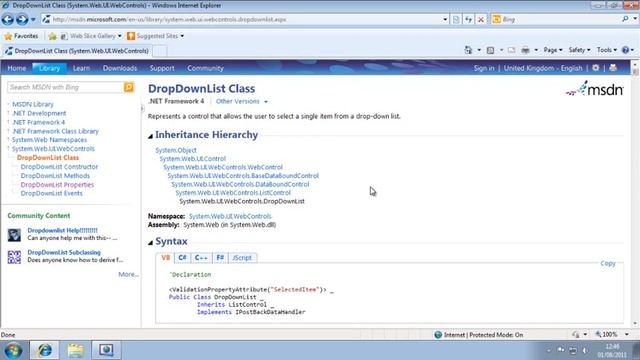
Task: Click the Search MSDN with Bing field
Action: coord(65,87)
